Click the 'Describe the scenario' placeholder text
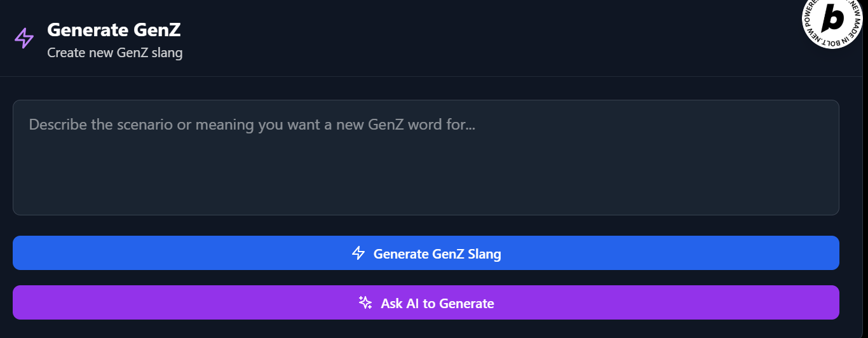The width and height of the screenshot is (868, 338). [x=252, y=124]
